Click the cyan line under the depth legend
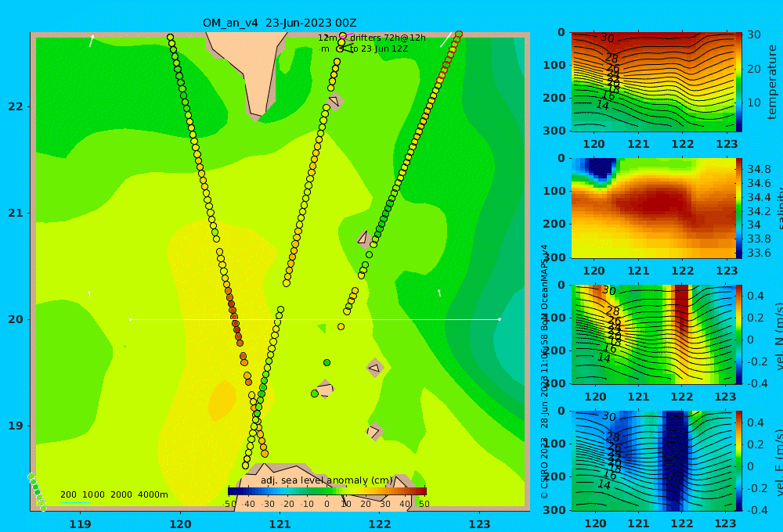The image size is (783, 532). [x=75, y=502]
